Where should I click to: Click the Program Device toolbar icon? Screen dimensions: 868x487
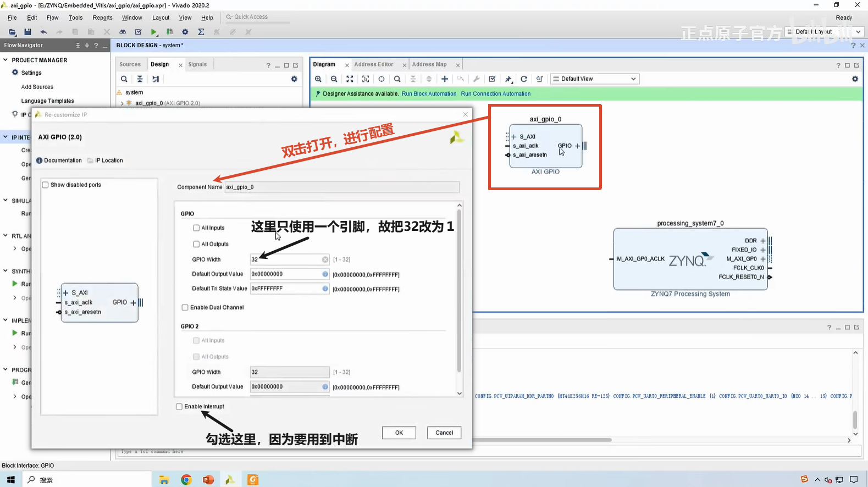pyautogui.click(x=169, y=32)
